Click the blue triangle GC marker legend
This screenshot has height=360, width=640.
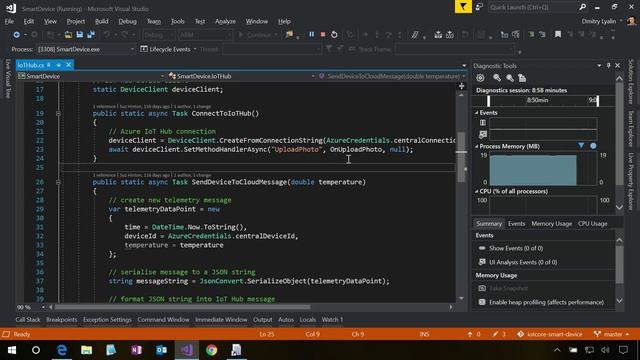pyautogui.click(x=581, y=145)
